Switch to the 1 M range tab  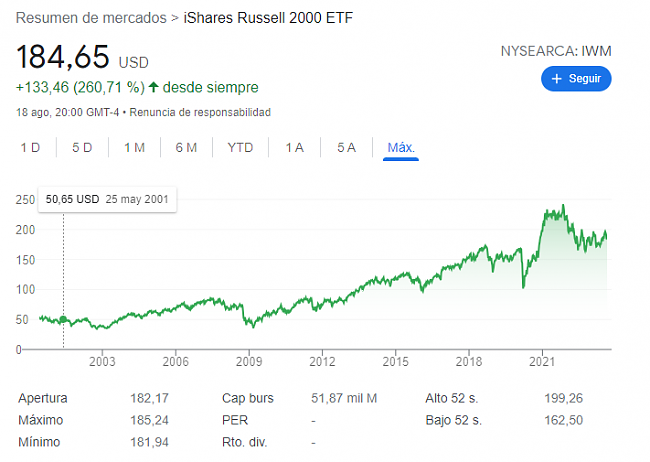coord(134,148)
